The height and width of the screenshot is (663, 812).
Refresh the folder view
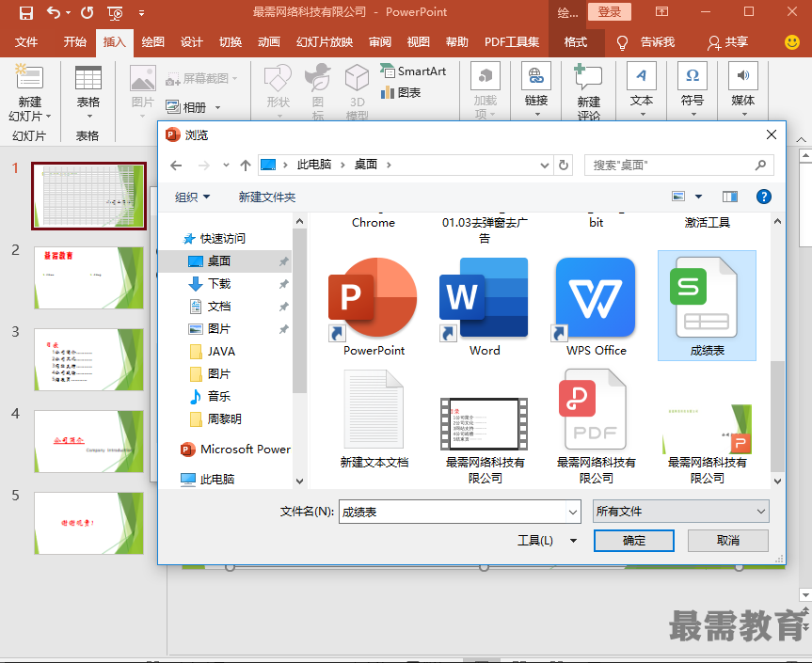564,166
